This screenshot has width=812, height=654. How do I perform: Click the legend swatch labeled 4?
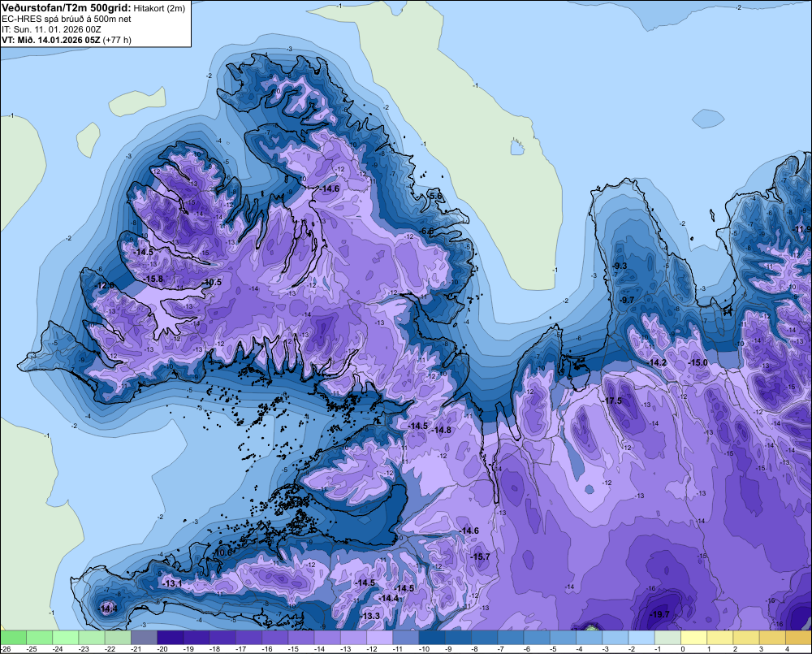[x=798, y=637]
